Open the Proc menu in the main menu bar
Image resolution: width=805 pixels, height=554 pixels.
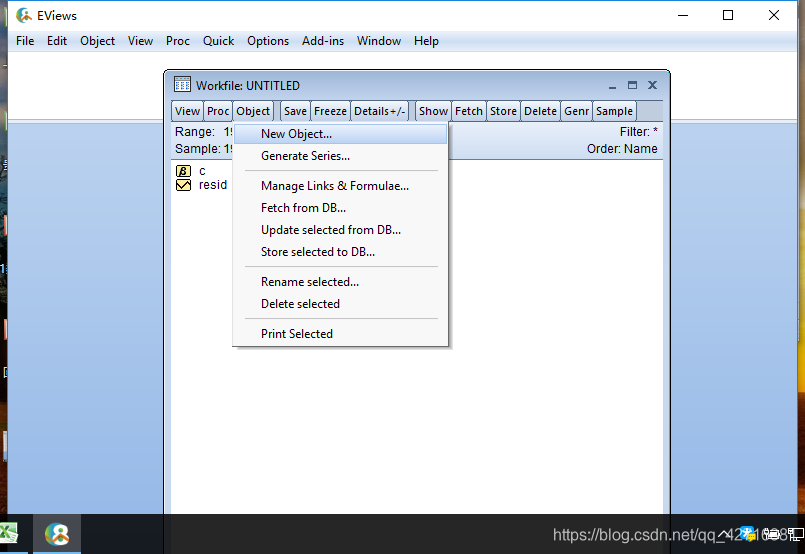[x=178, y=41]
